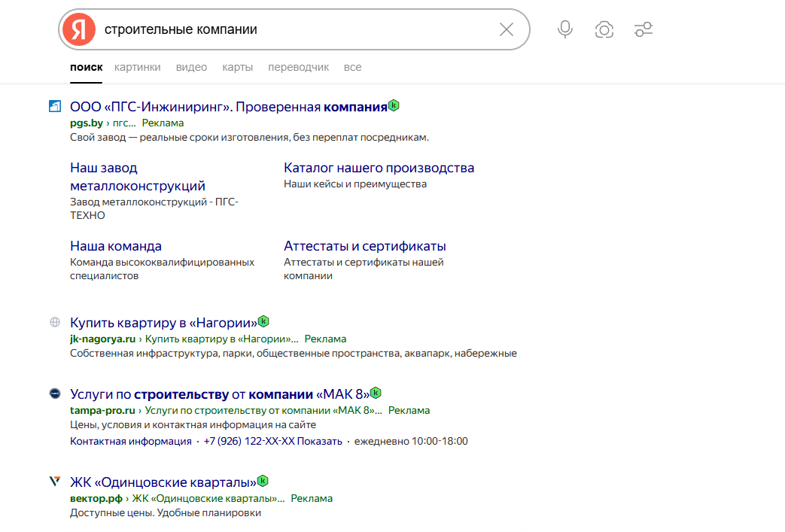Click favicon beside МАК 8 result
Screen dimensions: 785x532
(x=55, y=394)
